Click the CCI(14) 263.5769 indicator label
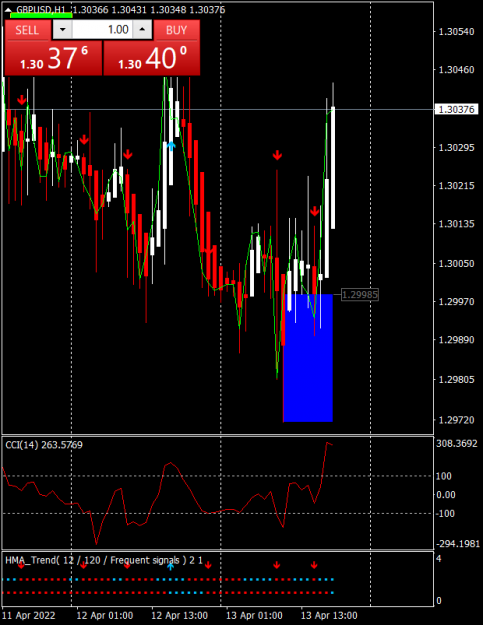 pos(44,445)
